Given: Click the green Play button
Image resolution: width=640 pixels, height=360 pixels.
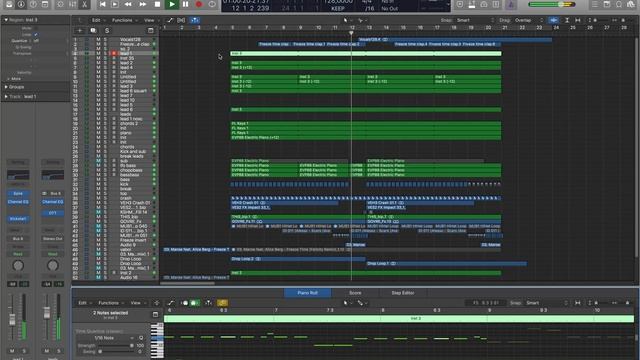Looking at the screenshot, I should coord(171,4).
